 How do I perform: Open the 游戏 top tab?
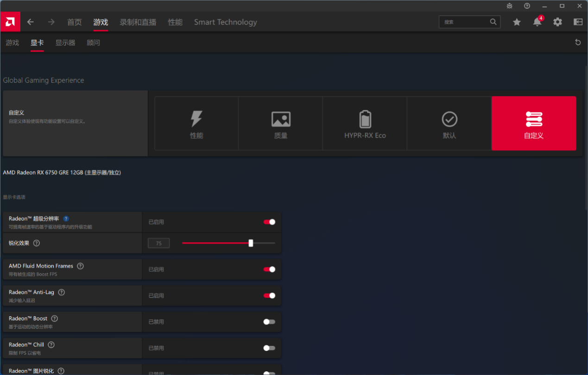click(101, 22)
